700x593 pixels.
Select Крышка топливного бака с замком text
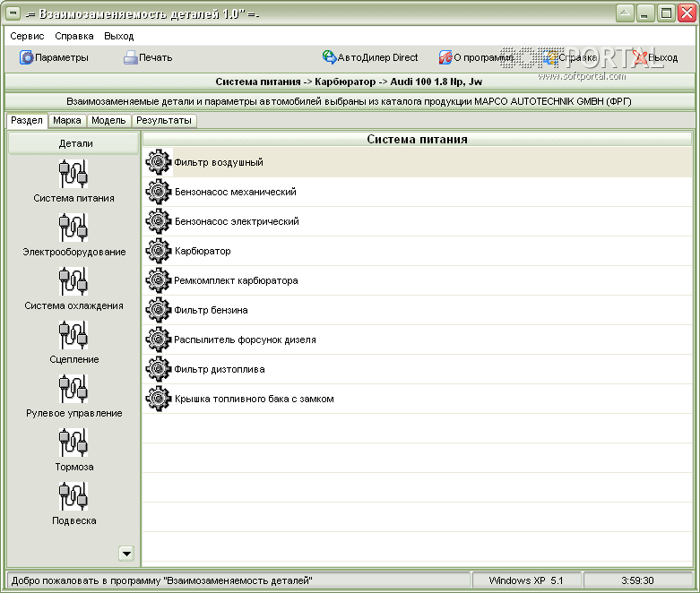coord(254,399)
